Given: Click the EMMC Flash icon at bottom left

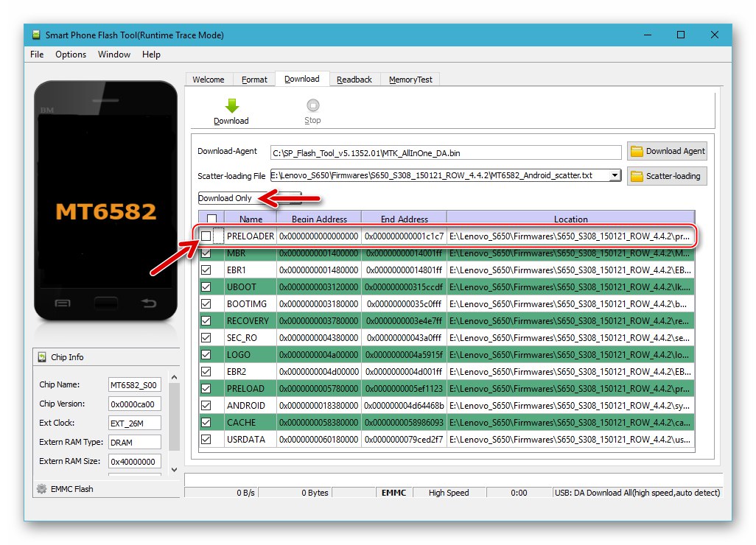Looking at the screenshot, I should [42, 488].
